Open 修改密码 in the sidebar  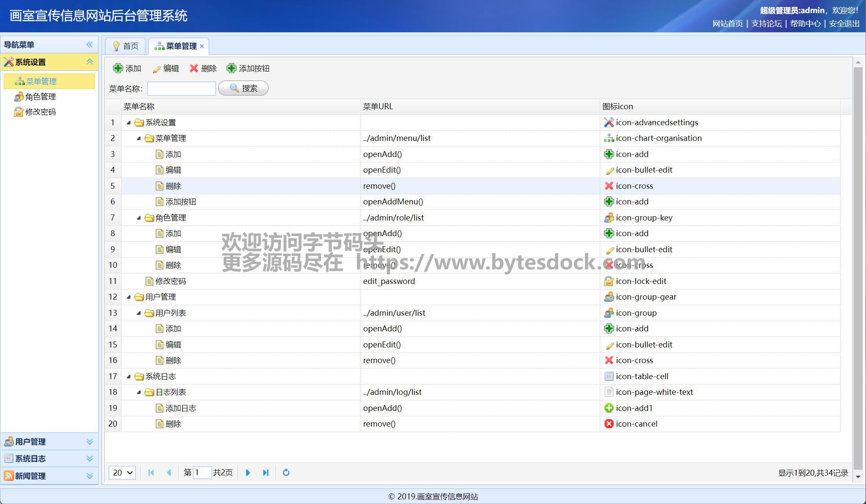(40, 112)
